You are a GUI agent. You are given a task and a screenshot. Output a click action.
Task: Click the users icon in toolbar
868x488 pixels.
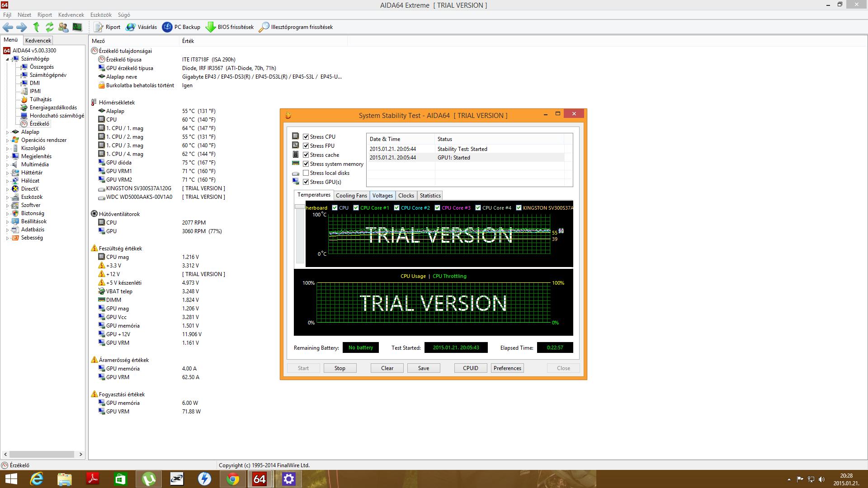pos(63,27)
